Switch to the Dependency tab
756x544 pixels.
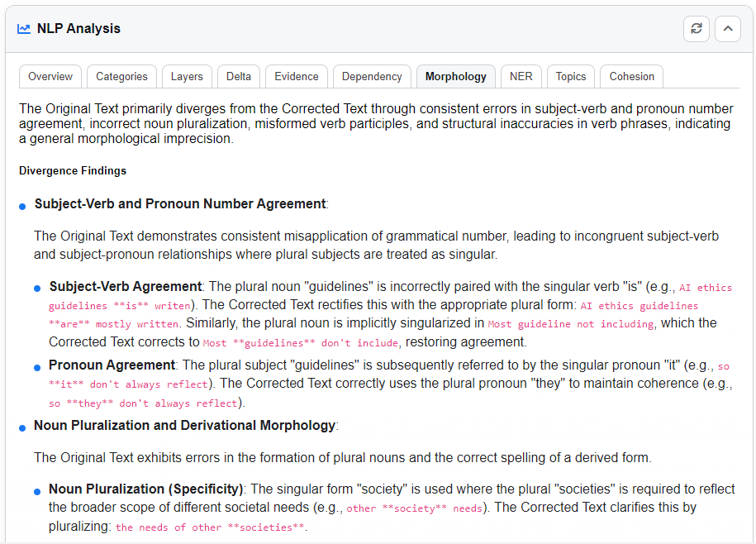pyautogui.click(x=372, y=77)
